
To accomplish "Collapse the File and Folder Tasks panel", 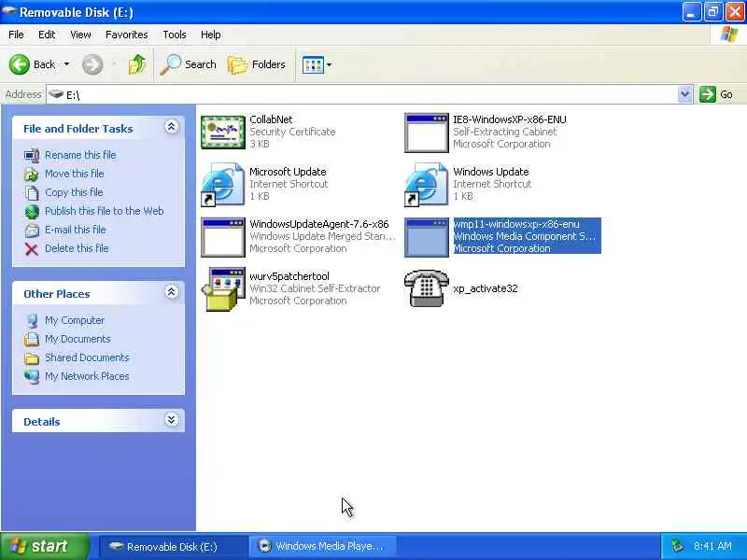I will (x=172, y=127).
